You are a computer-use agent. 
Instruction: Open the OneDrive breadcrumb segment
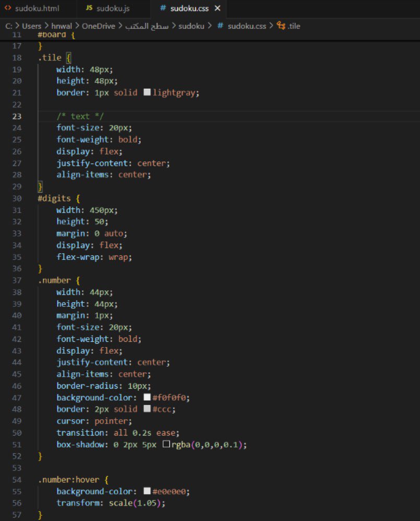(x=98, y=26)
